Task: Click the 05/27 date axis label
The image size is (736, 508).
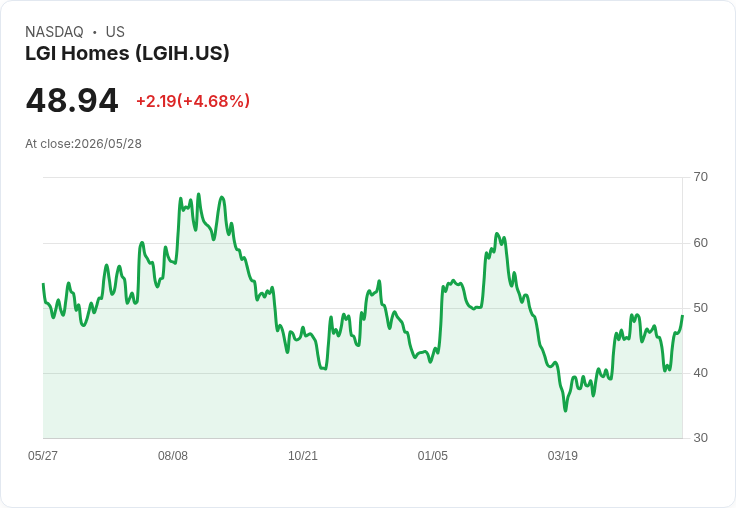Action: pos(43,455)
